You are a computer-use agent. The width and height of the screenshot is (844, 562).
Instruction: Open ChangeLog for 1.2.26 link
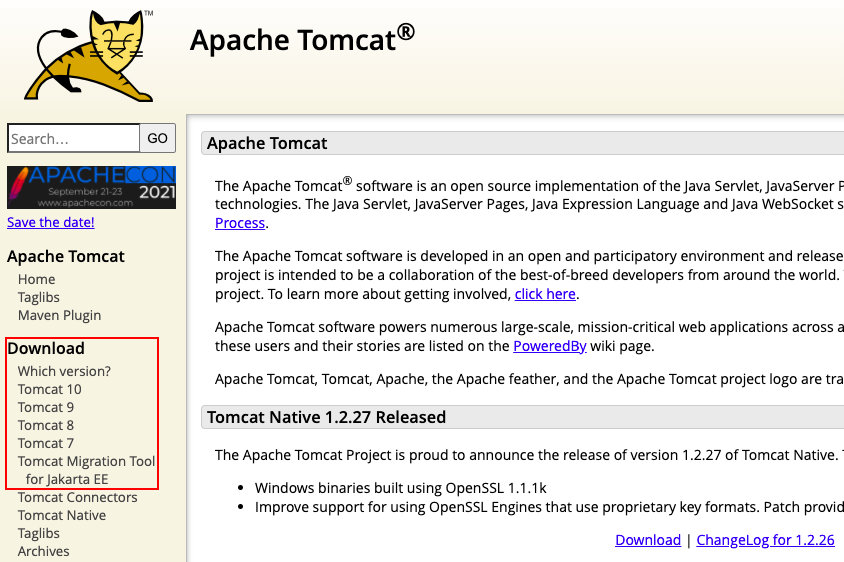click(x=765, y=540)
